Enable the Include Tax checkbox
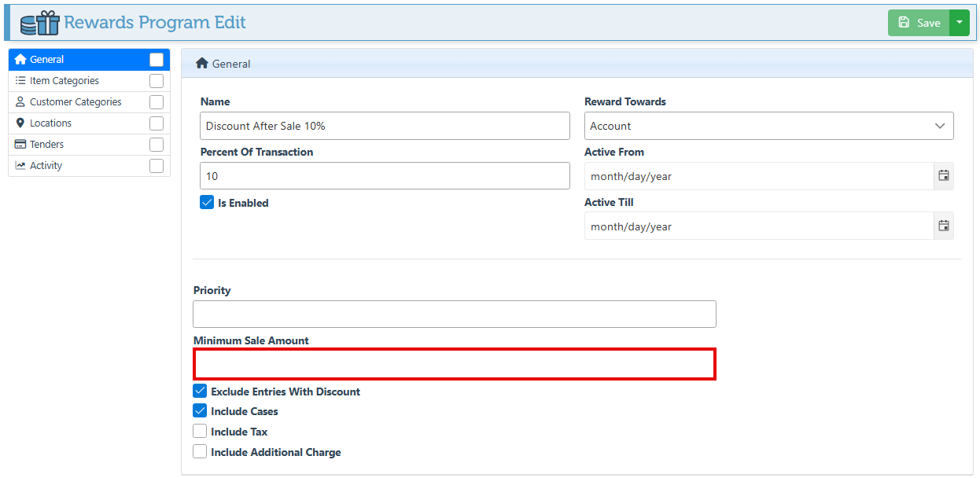Viewport: 980px width, 478px height. click(x=200, y=432)
